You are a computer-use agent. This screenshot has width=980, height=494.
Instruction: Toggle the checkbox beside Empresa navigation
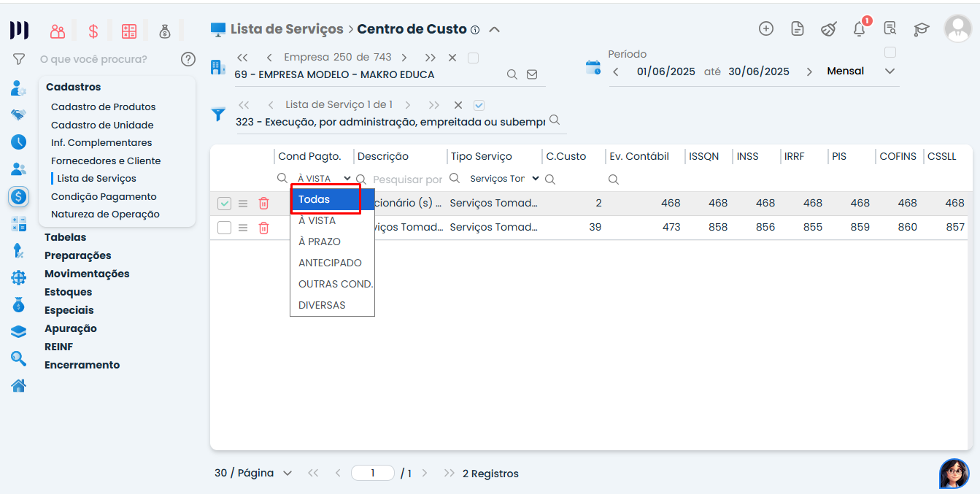coord(473,58)
